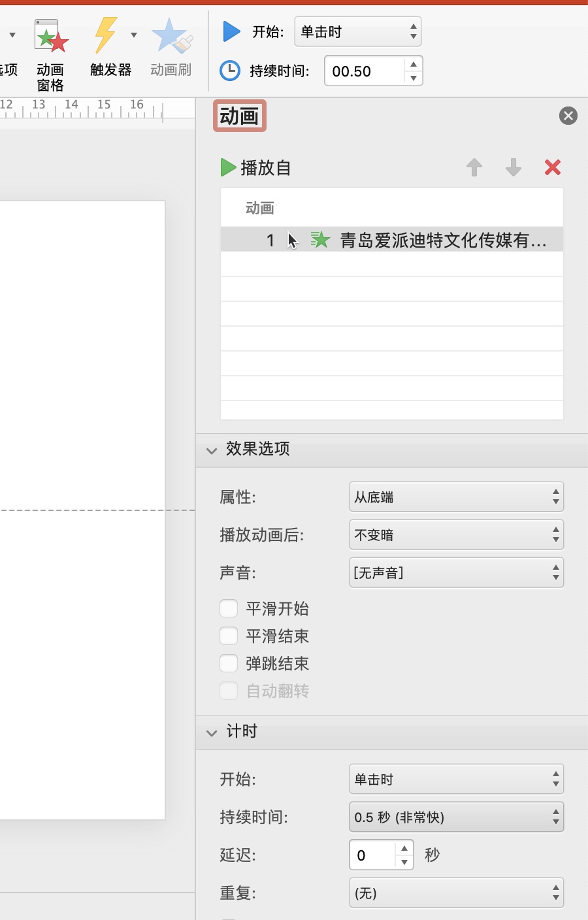Click the 动画 column header in the list
This screenshot has height=920, width=588.
pos(259,208)
